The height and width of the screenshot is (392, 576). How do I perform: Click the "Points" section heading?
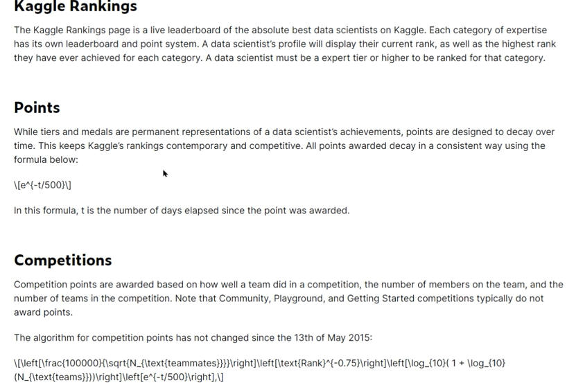pyautogui.click(x=37, y=107)
